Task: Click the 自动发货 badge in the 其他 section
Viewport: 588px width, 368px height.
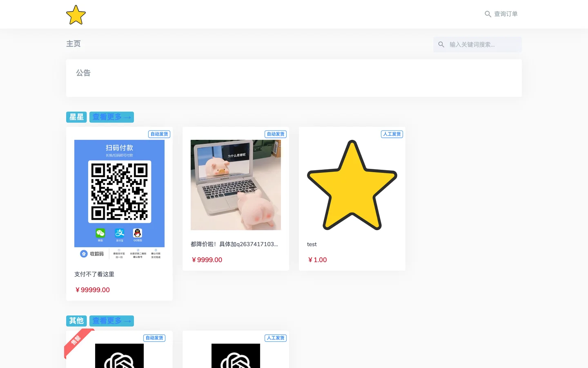Action: [x=154, y=338]
